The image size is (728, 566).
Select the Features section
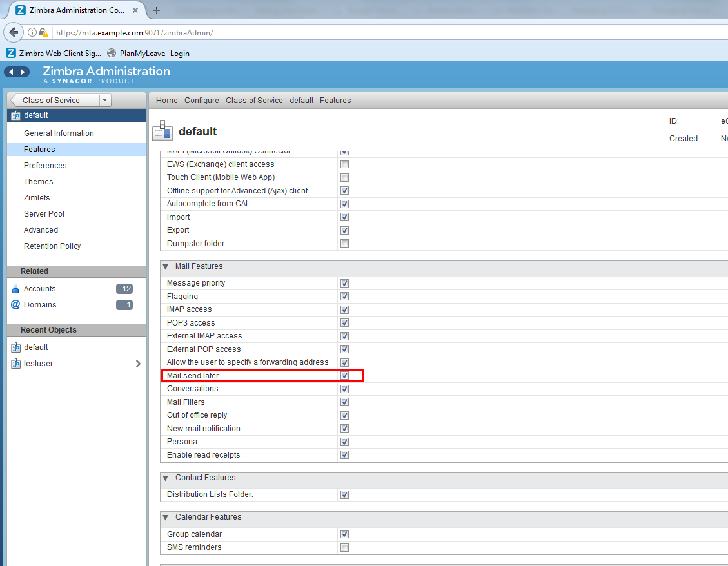pyautogui.click(x=77, y=150)
